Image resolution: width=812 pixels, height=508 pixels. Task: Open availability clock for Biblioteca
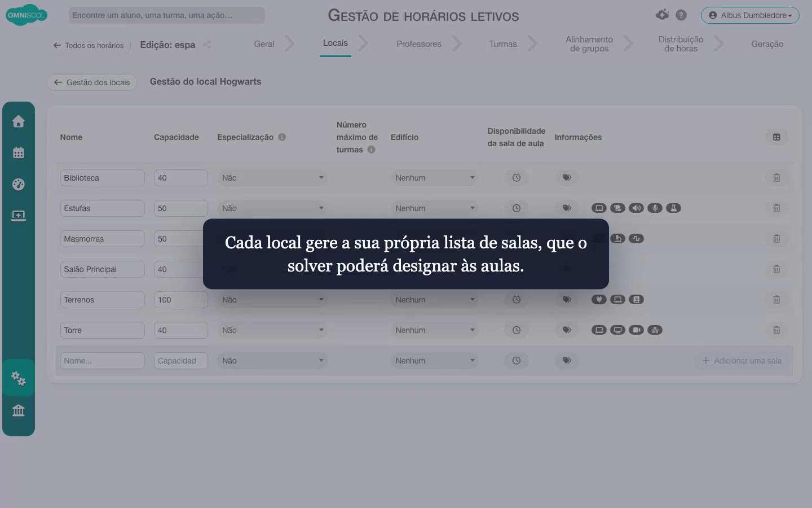tap(517, 178)
